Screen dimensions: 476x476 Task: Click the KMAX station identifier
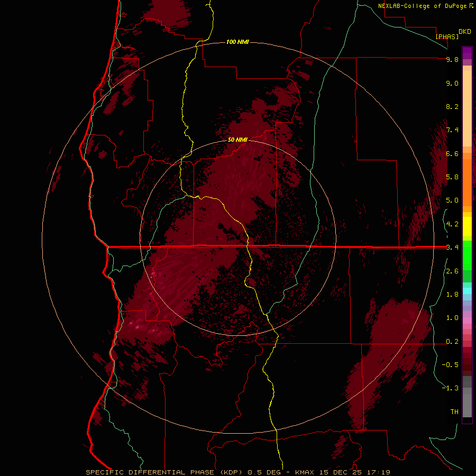tap(306, 472)
